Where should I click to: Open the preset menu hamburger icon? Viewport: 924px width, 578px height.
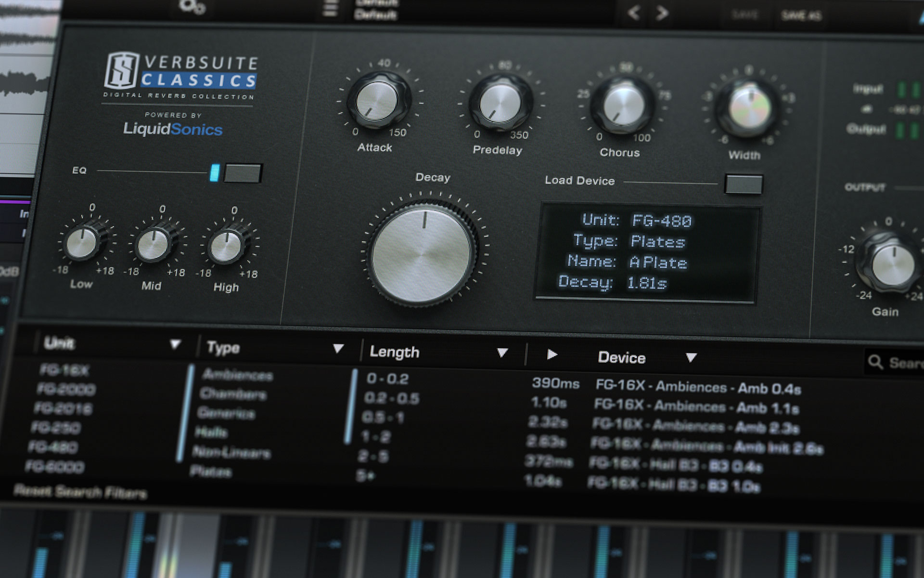point(330,8)
